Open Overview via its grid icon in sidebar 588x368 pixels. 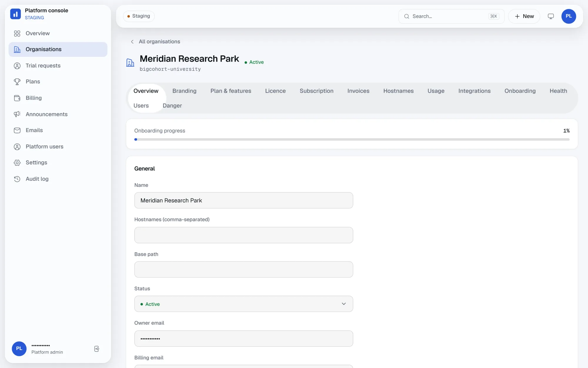pyautogui.click(x=17, y=34)
